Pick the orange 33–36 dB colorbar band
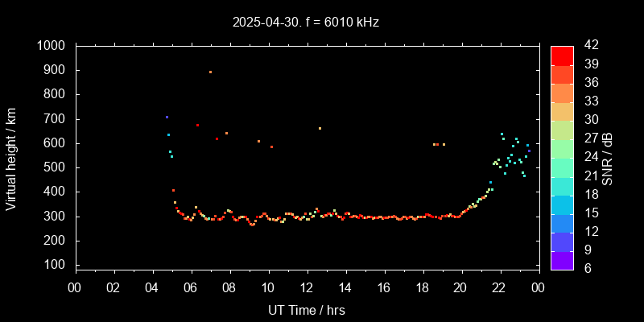 tap(562, 92)
